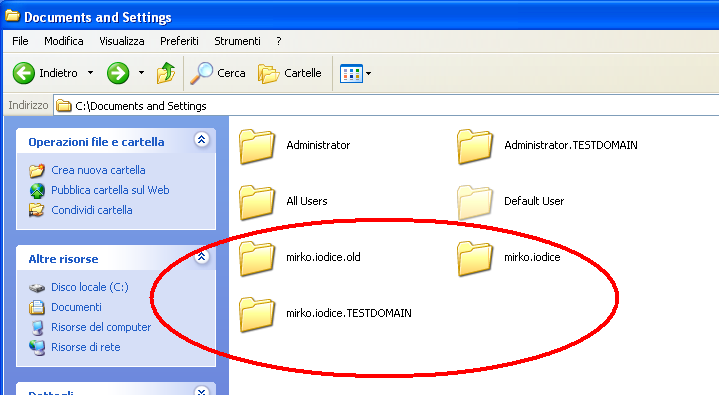Open the File menu

point(20,41)
